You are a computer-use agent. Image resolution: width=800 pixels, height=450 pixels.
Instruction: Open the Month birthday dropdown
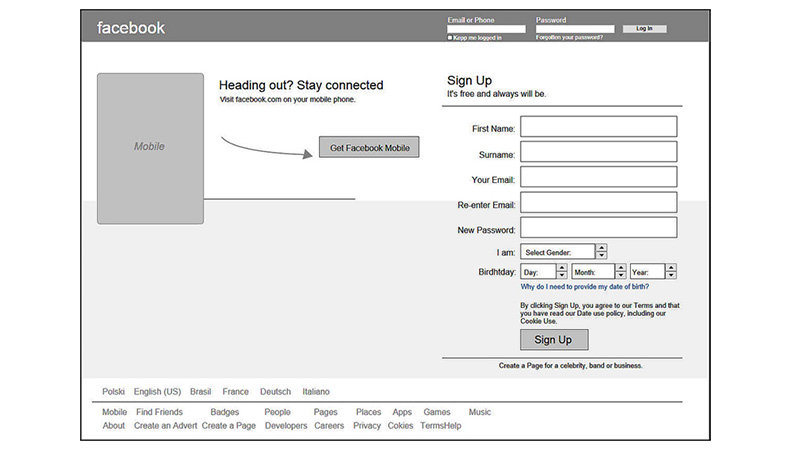[x=593, y=271]
